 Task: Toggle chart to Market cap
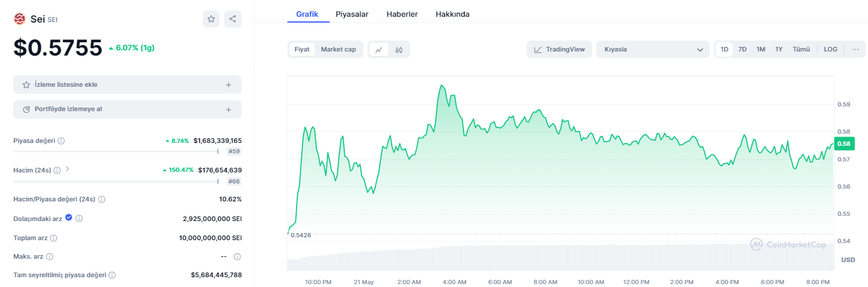tap(338, 49)
